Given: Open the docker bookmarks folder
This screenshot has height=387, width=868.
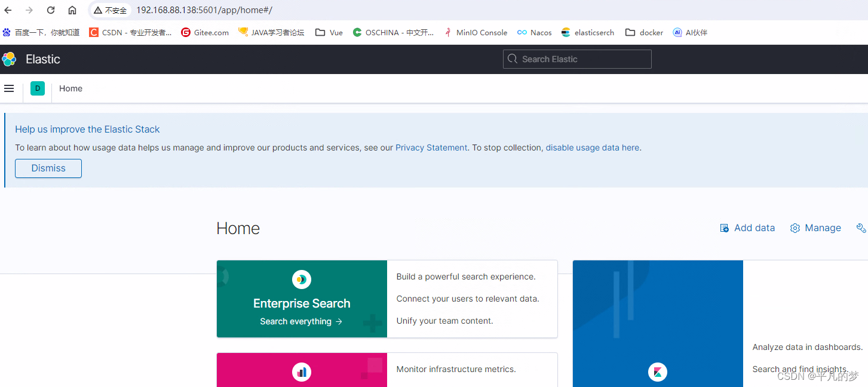Looking at the screenshot, I should tap(643, 32).
